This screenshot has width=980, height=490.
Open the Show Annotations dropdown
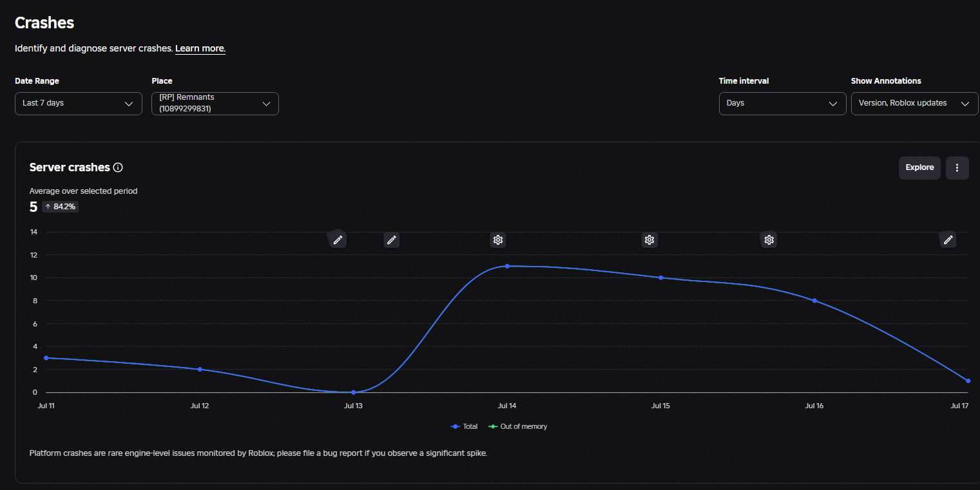click(x=915, y=104)
